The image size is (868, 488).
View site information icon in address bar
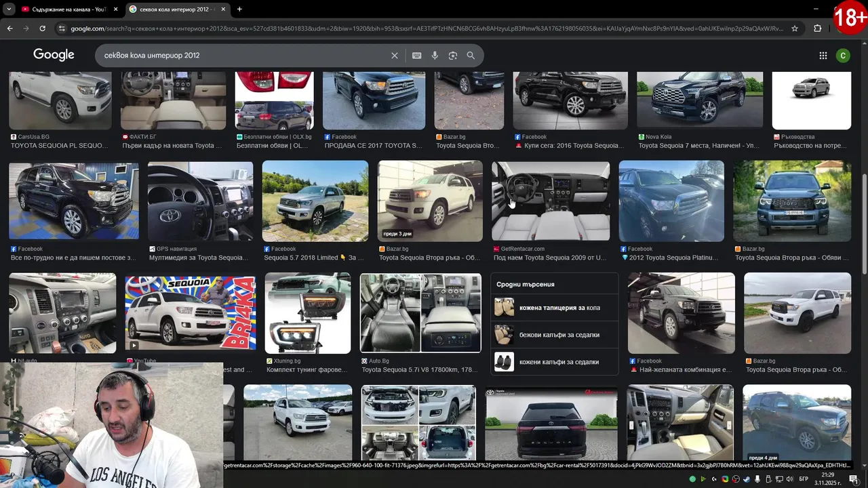pyautogui.click(x=62, y=28)
